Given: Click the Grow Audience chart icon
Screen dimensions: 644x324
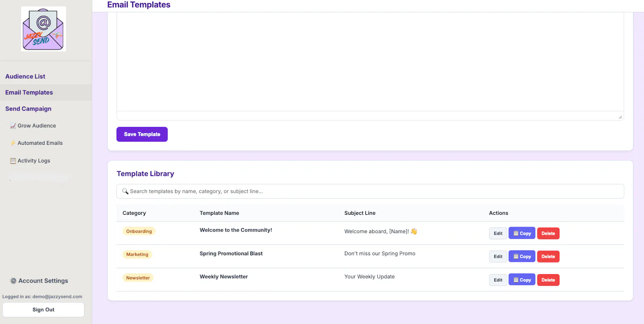Looking at the screenshot, I should 13,126.
